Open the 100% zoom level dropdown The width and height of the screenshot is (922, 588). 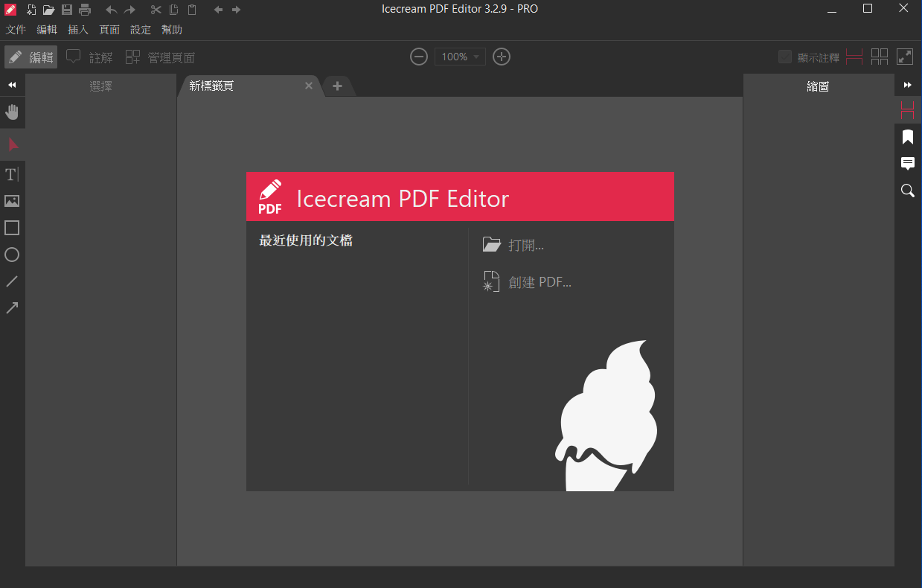click(460, 57)
